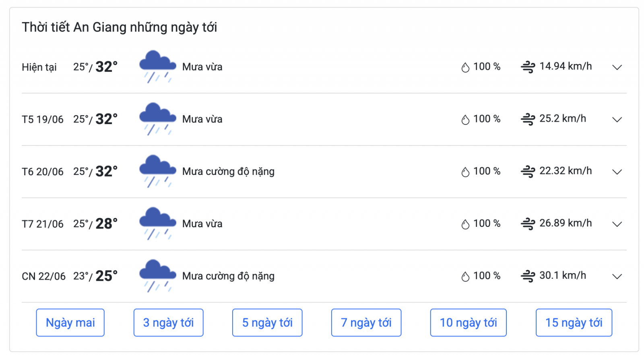Click the rain cloud icon for Hiện tại
The width and height of the screenshot is (644, 355).
coord(158,66)
